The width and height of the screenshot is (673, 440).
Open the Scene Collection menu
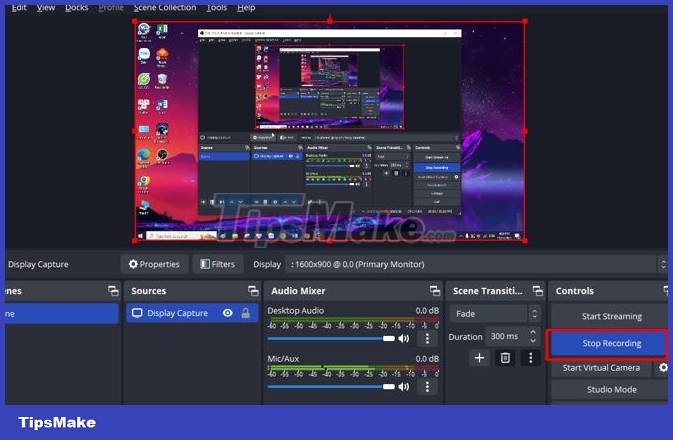(x=164, y=7)
